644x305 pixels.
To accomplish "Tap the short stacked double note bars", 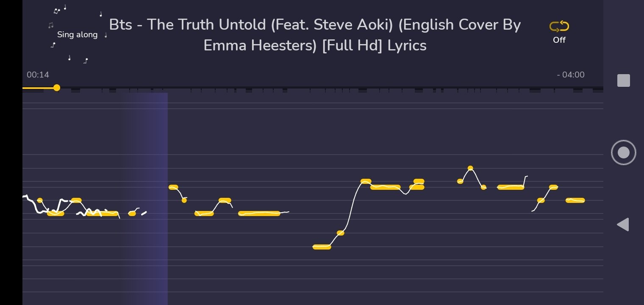I will click(x=417, y=184).
